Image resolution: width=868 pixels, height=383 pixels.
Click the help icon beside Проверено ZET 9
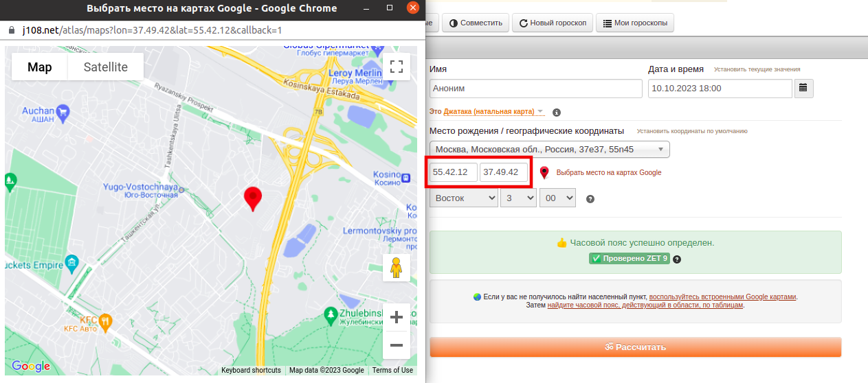click(677, 259)
